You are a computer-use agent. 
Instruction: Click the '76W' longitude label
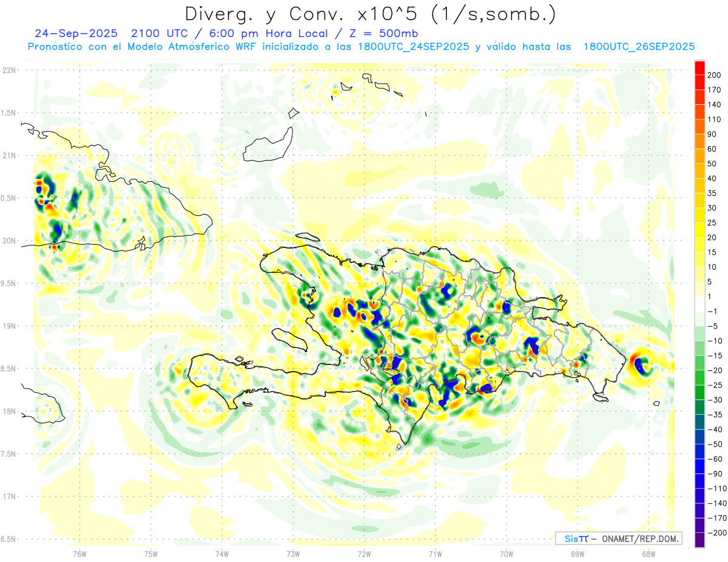pyautogui.click(x=79, y=554)
